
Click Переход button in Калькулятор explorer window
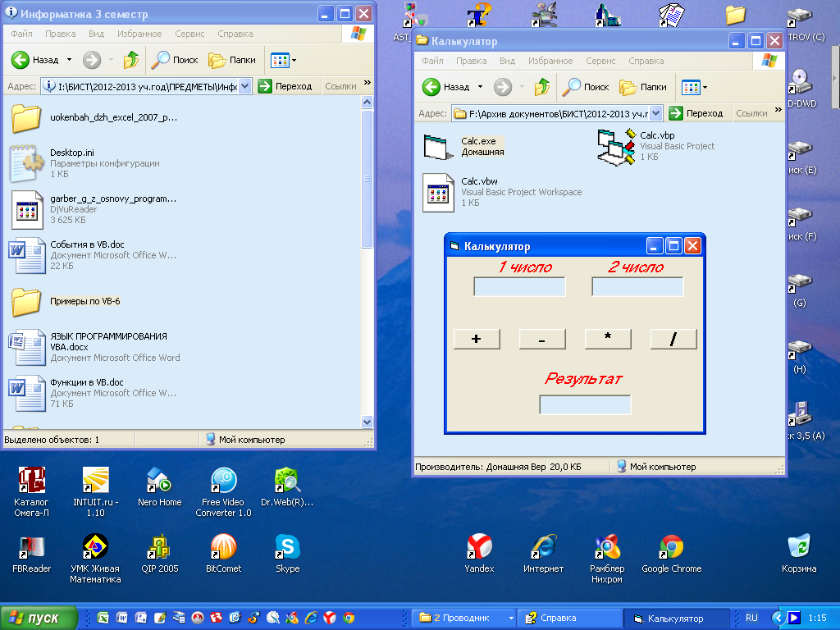696,113
